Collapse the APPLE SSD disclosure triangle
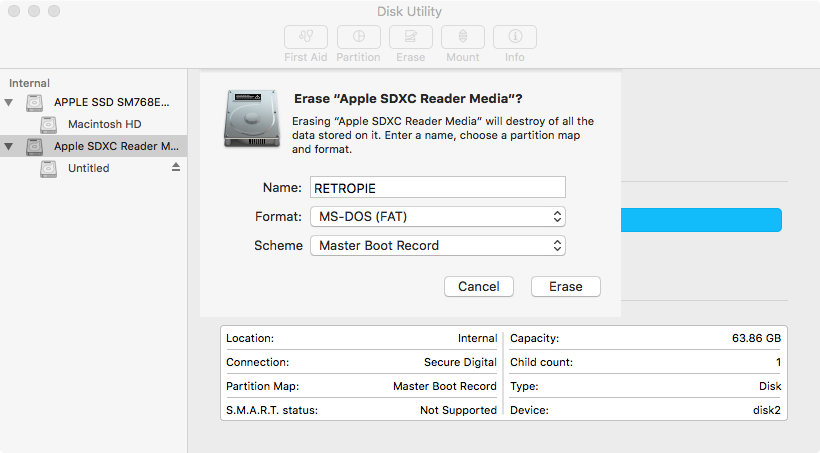This screenshot has height=453, width=820. pos(10,102)
